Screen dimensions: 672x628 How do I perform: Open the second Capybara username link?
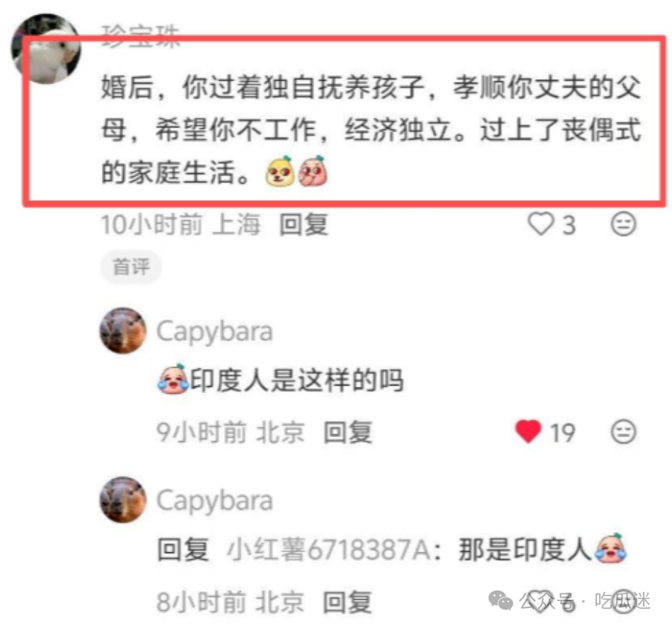[x=214, y=501]
